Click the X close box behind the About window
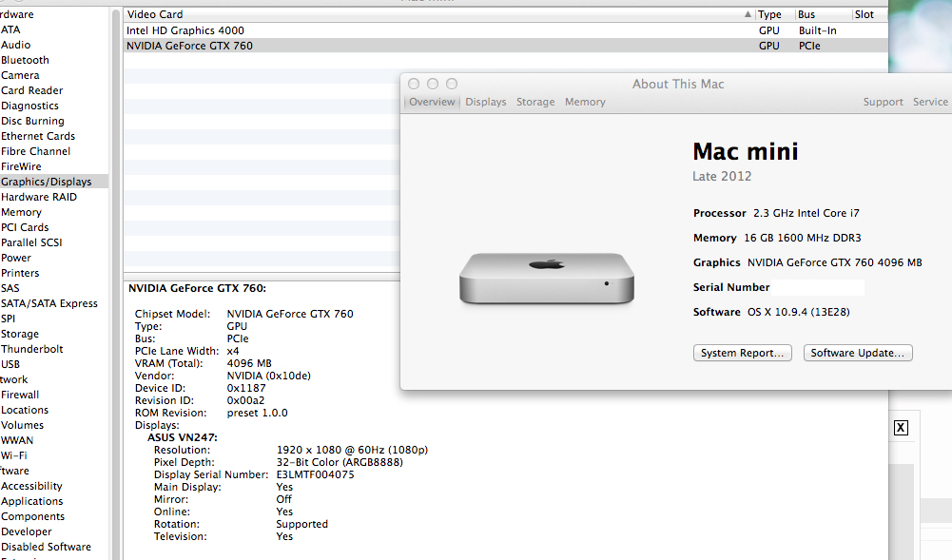Viewport: 952px width, 560px height. click(901, 428)
